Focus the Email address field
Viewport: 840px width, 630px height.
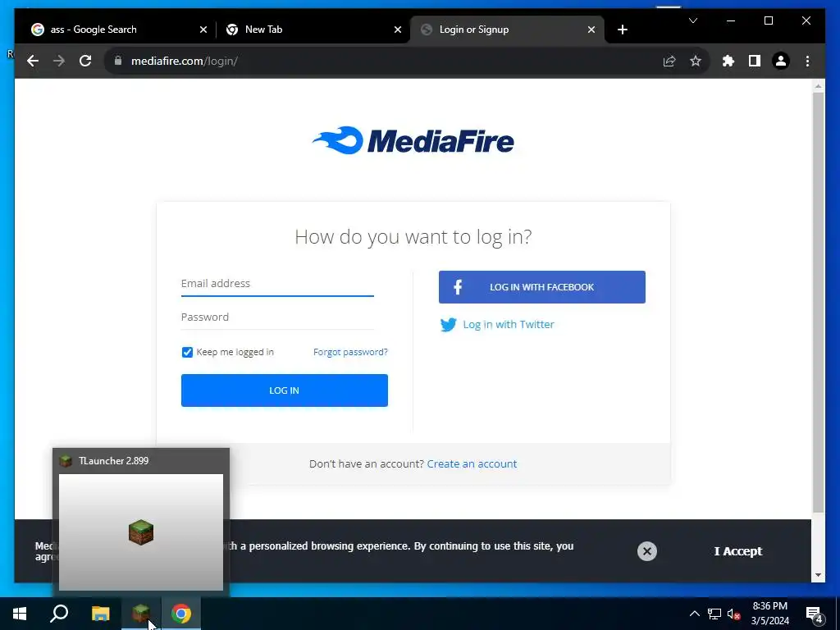click(x=277, y=283)
